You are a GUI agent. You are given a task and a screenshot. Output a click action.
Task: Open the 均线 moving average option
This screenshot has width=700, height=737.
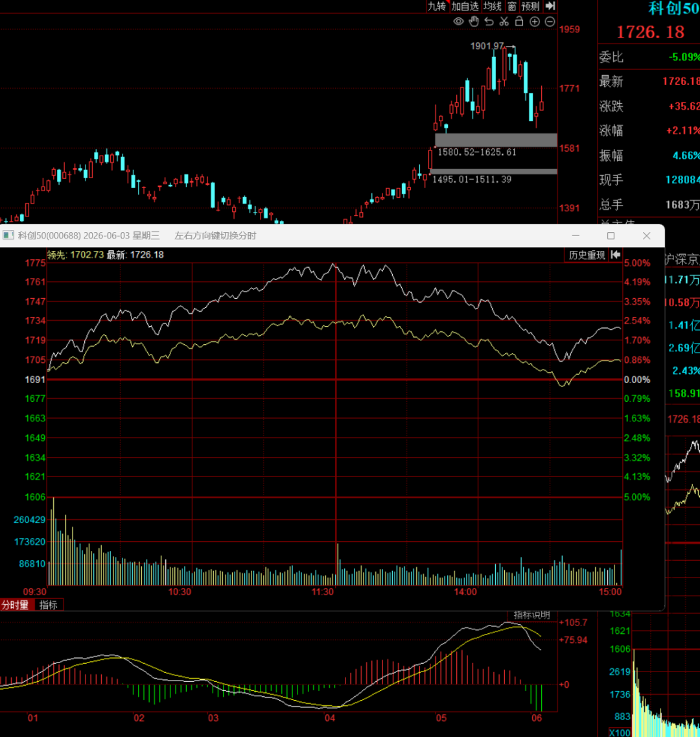click(x=493, y=6)
